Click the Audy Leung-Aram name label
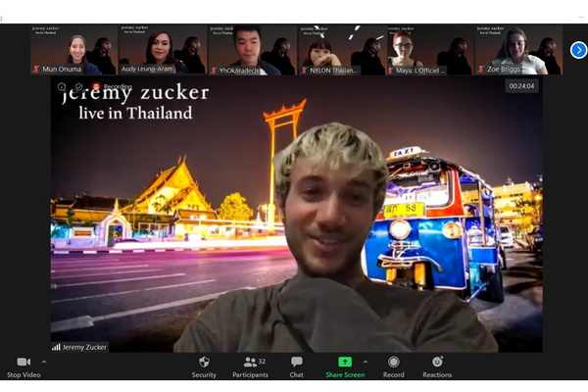The width and height of the screenshot is (588, 392). 147,69
